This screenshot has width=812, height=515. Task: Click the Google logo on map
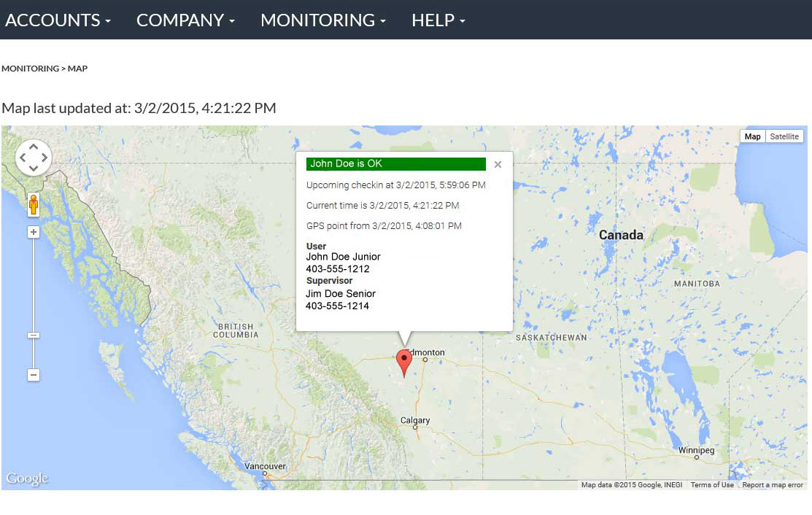coord(27,479)
